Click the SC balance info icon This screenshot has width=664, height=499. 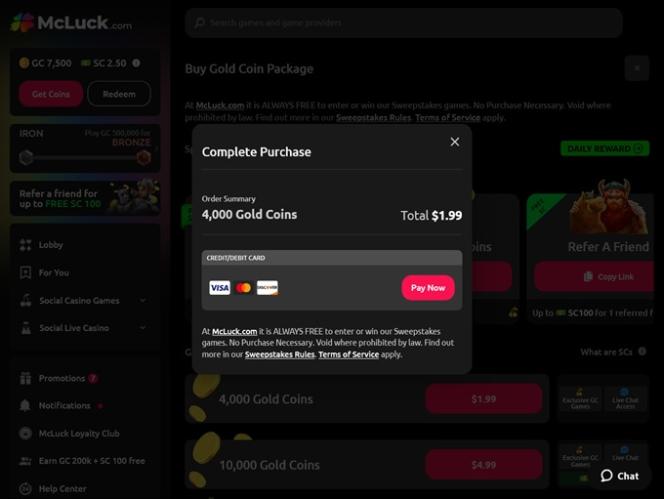136,63
